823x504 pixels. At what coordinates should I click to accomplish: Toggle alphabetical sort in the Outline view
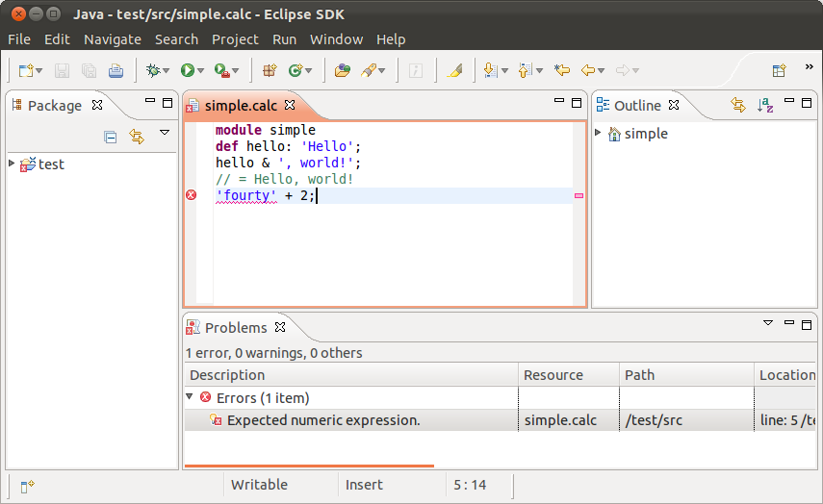pyautogui.click(x=765, y=105)
